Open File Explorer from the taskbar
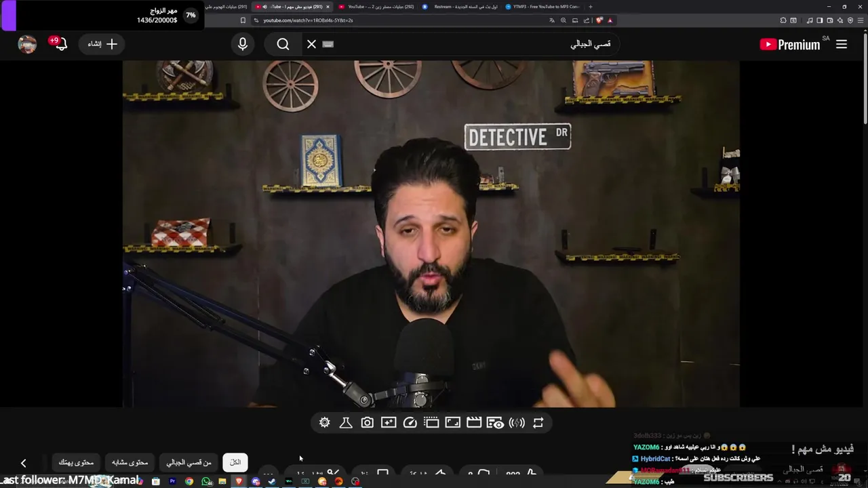Image resolution: width=868 pixels, height=488 pixels. tap(222, 482)
